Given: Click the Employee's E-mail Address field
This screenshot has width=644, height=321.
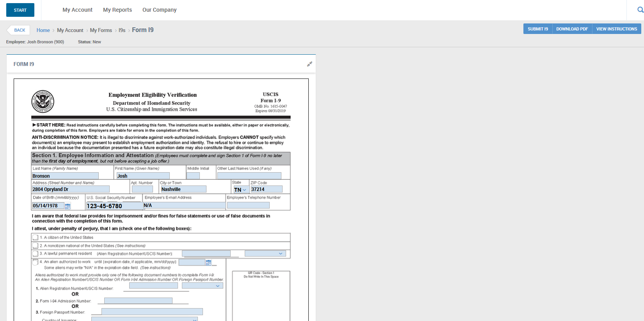Looking at the screenshot, I should [184, 205].
